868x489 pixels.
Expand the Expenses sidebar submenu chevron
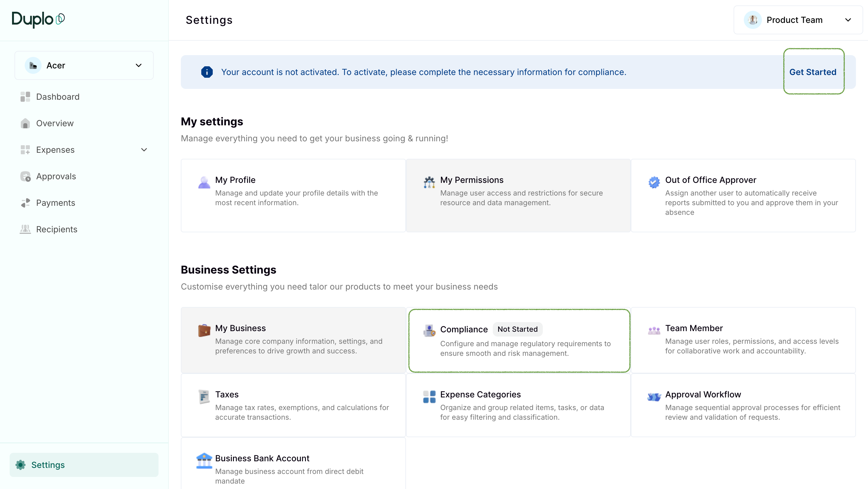pyautogui.click(x=144, y=150)
